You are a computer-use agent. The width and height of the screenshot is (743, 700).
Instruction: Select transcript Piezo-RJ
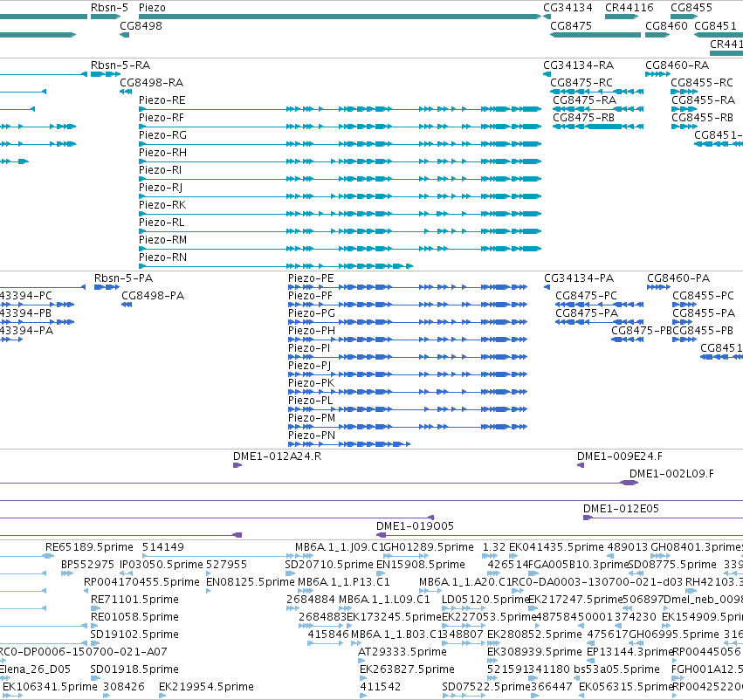click(340, 196)
